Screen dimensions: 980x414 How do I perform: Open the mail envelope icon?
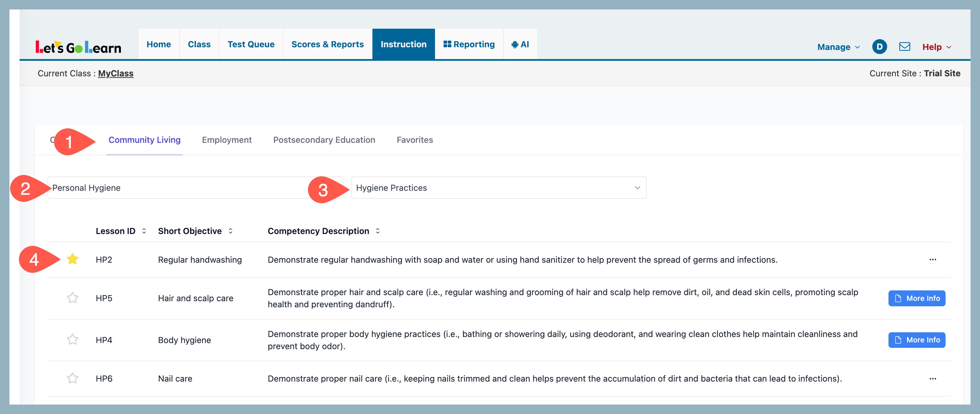click(904, 47)
